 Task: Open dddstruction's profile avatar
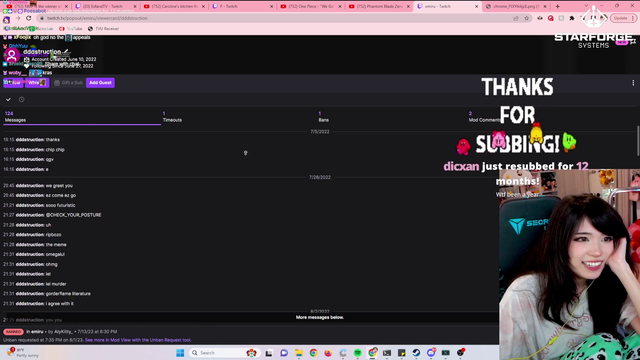11,56
